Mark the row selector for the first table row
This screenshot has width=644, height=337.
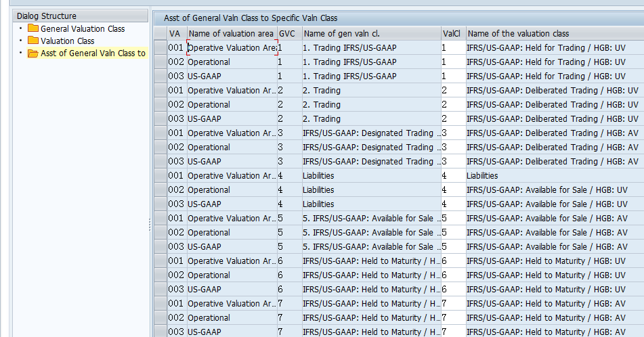pos(160,48)
